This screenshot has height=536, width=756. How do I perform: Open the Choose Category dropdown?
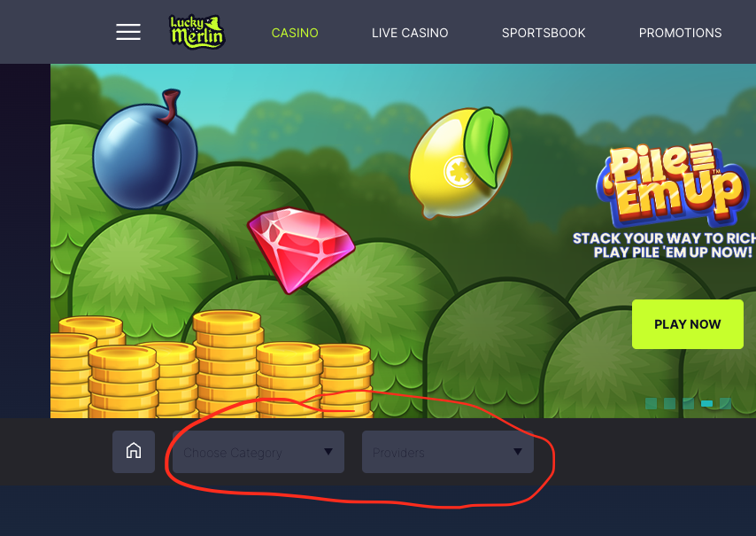[258, 452]
